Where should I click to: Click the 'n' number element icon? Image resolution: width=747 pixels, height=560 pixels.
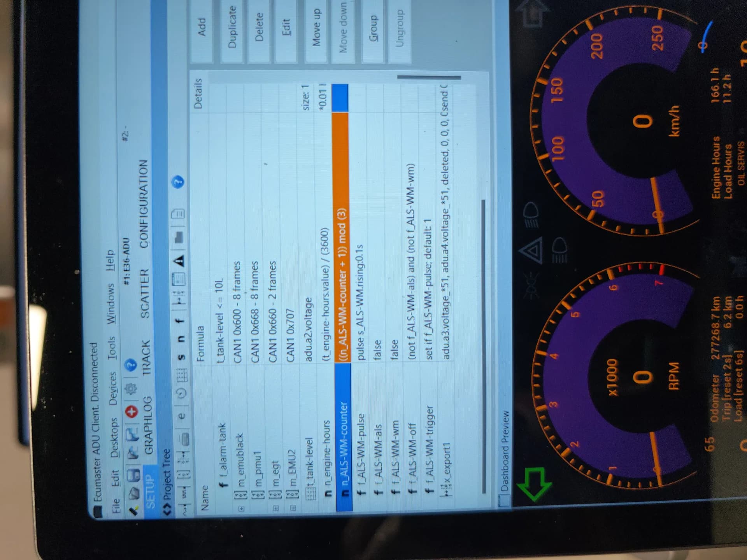[181, 339]
